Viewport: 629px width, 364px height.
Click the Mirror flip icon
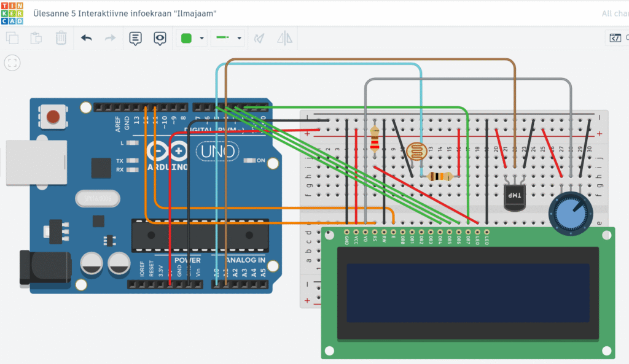point(285,38)
